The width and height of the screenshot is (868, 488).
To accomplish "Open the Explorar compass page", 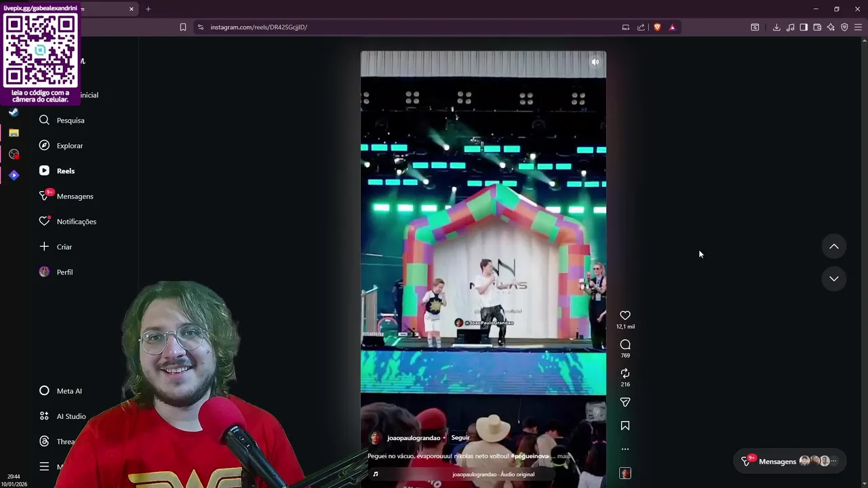I will point(61,146).
